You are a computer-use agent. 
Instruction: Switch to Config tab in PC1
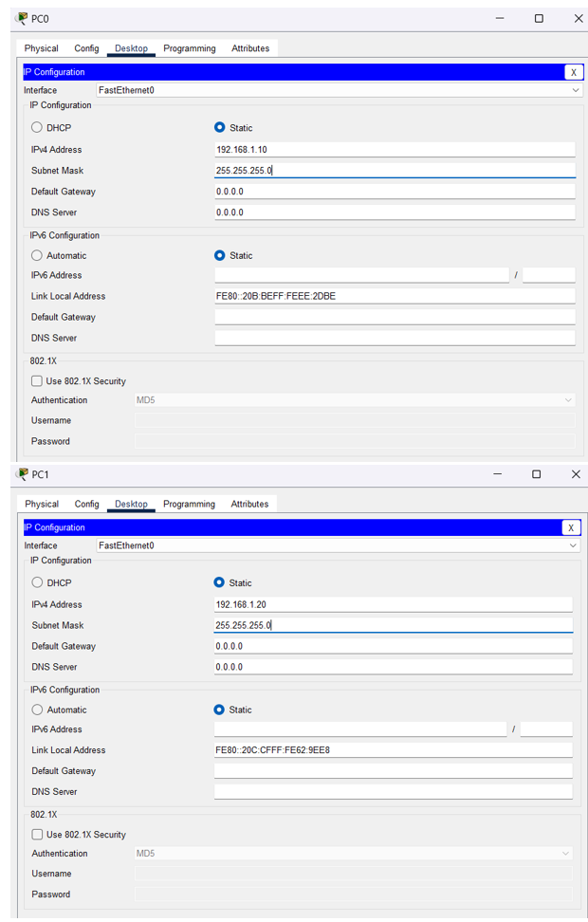[x=87, y=504]
